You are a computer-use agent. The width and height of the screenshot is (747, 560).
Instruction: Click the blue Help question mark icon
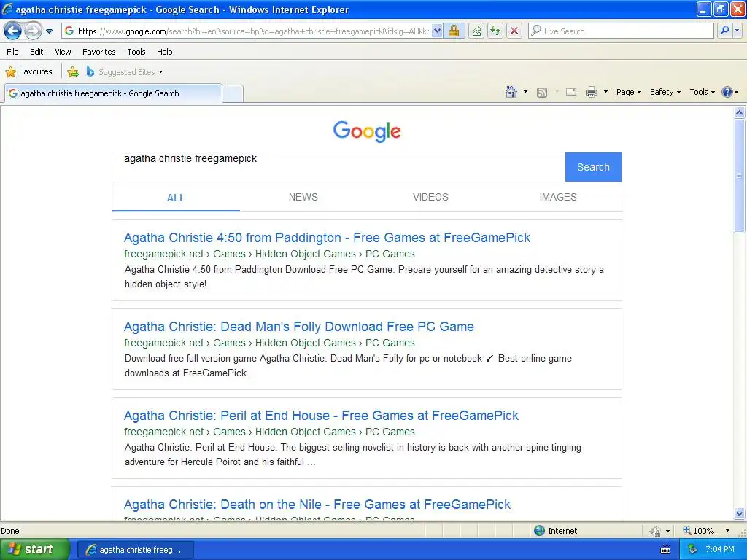tap(727, 92)
